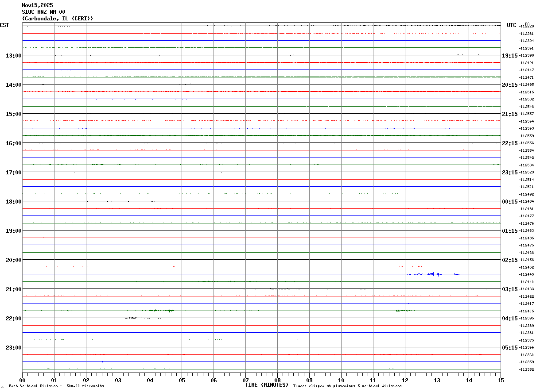This screenshot has height=392, width=536.
Task: Click the TIME (MINUTES) axis label
Action: pyautogui.click(x=267, y=385)
